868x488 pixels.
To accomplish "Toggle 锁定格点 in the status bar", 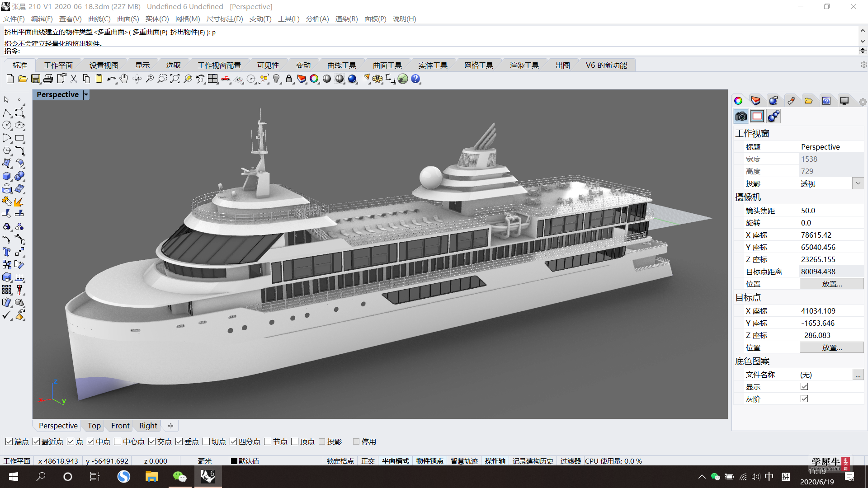I will tap(340, 461).
